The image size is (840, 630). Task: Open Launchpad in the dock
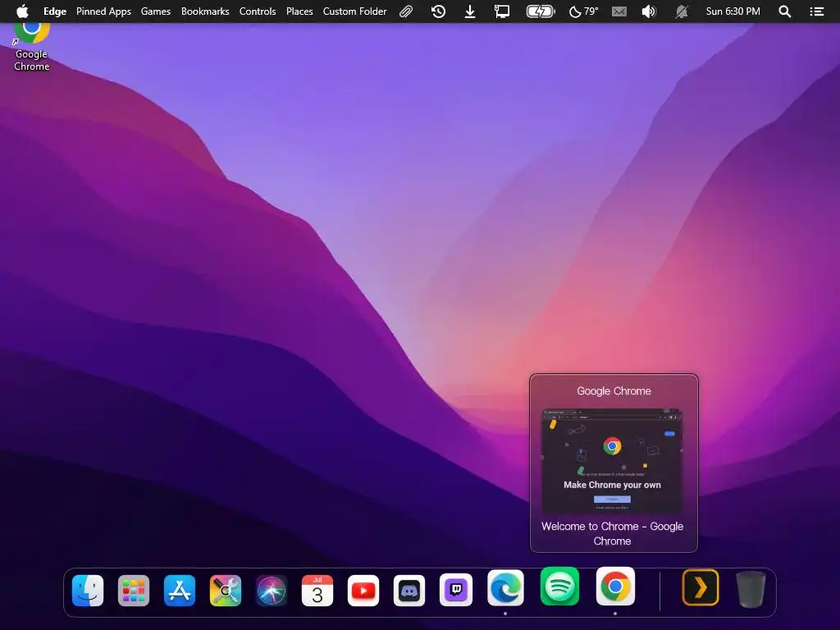pyautogui.click(x=134, y=591)
